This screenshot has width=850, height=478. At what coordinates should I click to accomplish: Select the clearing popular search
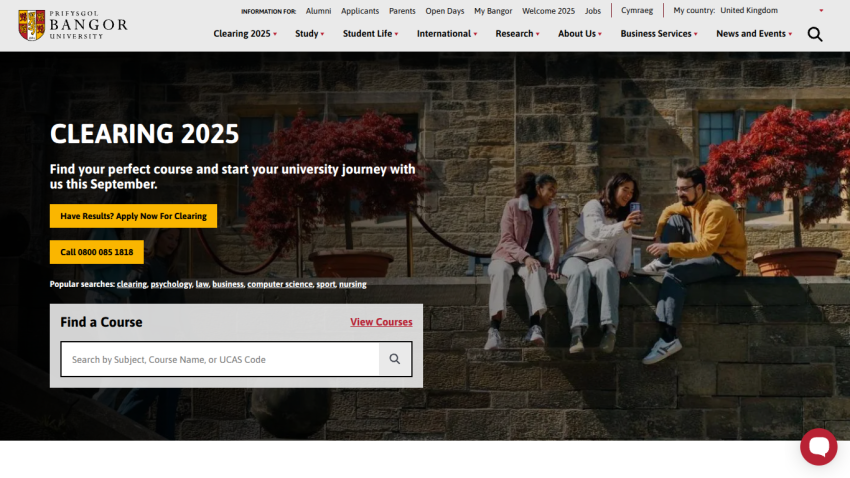pos(132,284)
